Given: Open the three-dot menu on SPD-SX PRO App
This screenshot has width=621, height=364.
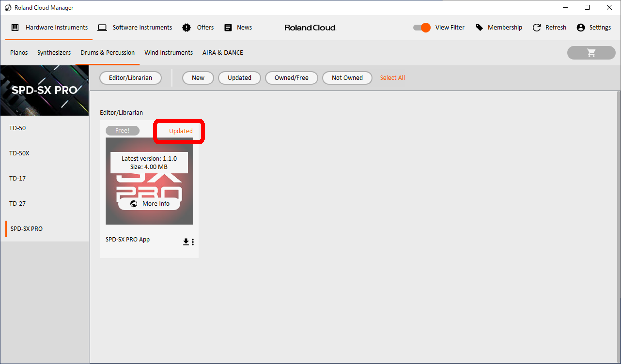Looking at the screenshot, I should [193, 242].
